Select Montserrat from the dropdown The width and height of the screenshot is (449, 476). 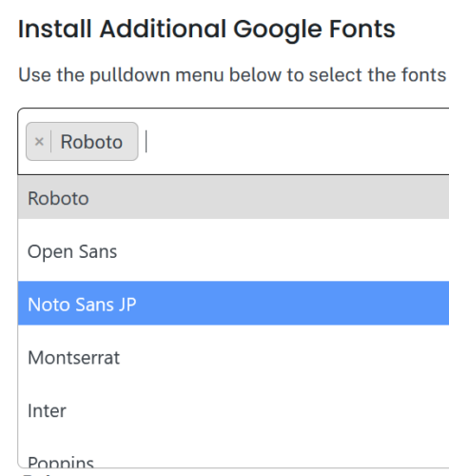click(x=233, y=357)
